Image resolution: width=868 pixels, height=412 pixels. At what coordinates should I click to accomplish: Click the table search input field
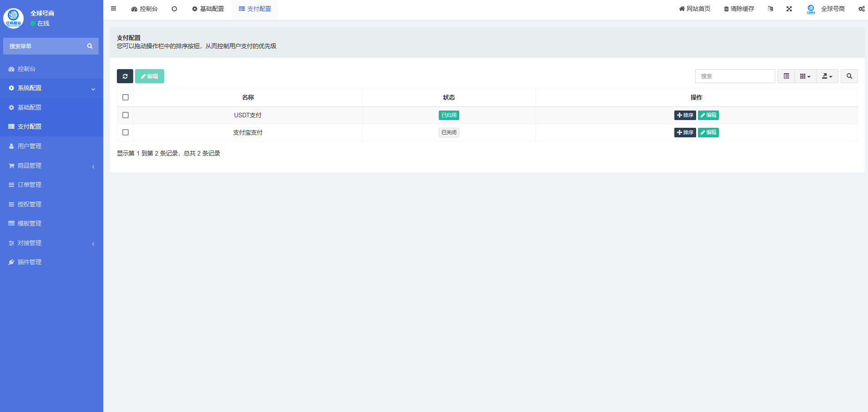[x=734, y=76]
